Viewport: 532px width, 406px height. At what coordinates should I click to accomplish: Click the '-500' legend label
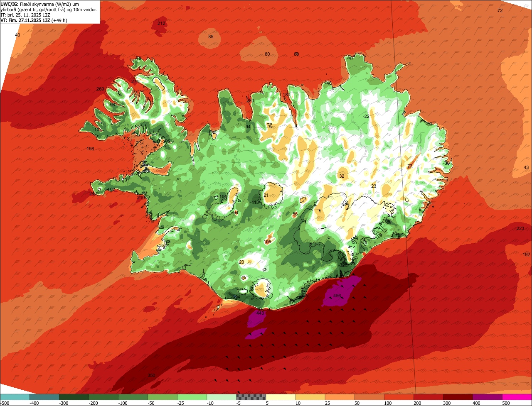tap(5, 403)
